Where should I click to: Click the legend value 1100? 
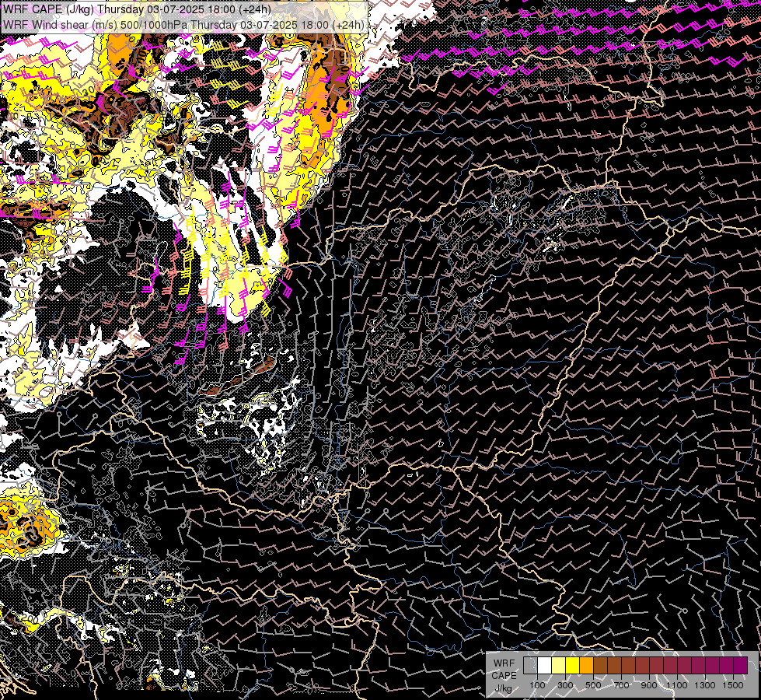coord(676,685)
